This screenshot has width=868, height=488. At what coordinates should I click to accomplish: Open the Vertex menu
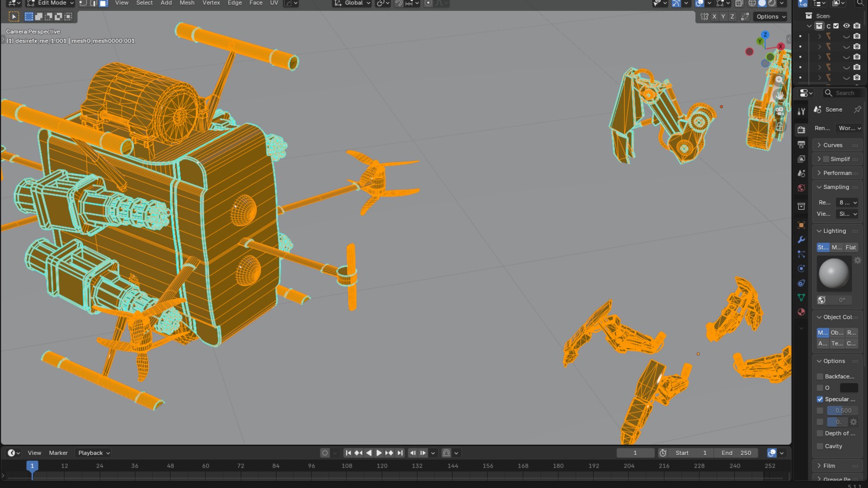coord(211,3)
